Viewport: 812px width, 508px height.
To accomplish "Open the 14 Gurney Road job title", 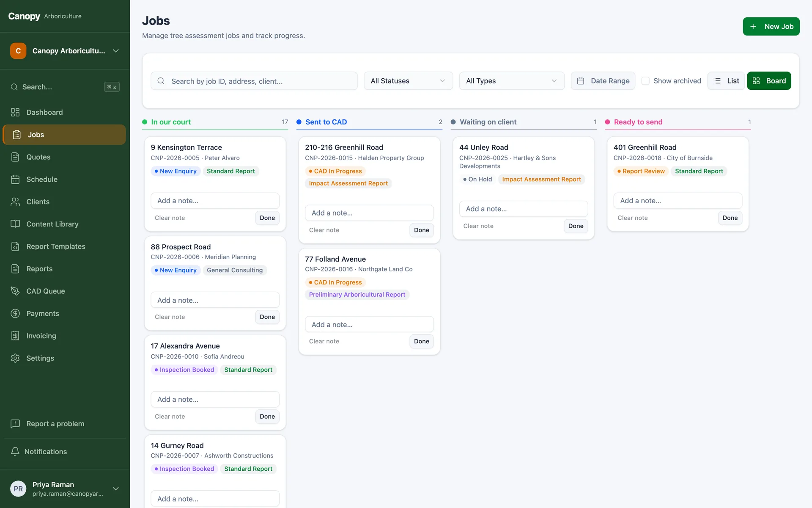I will click(x=177, y=445).
